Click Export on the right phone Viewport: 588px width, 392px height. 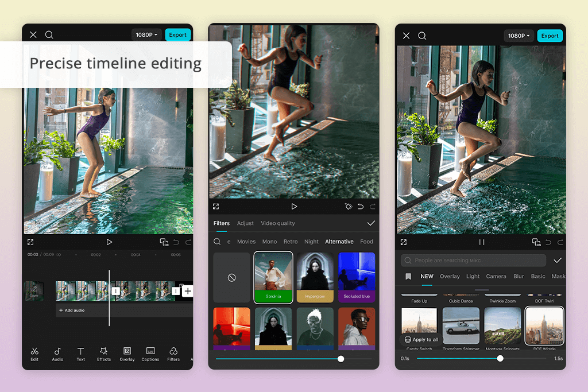click(550, 36)
